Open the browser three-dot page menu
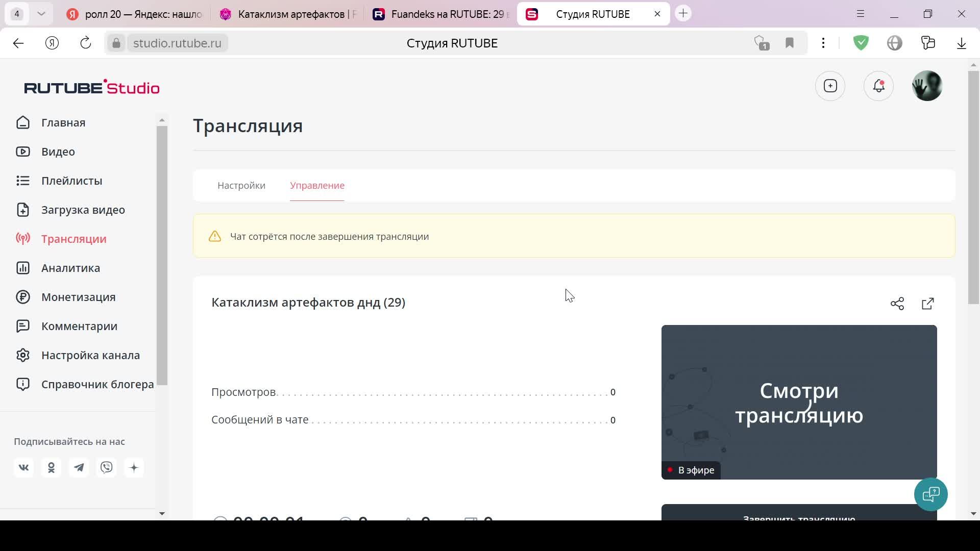Screen dimensions: 980x551 pyautogui.click(x=823, y=43)
